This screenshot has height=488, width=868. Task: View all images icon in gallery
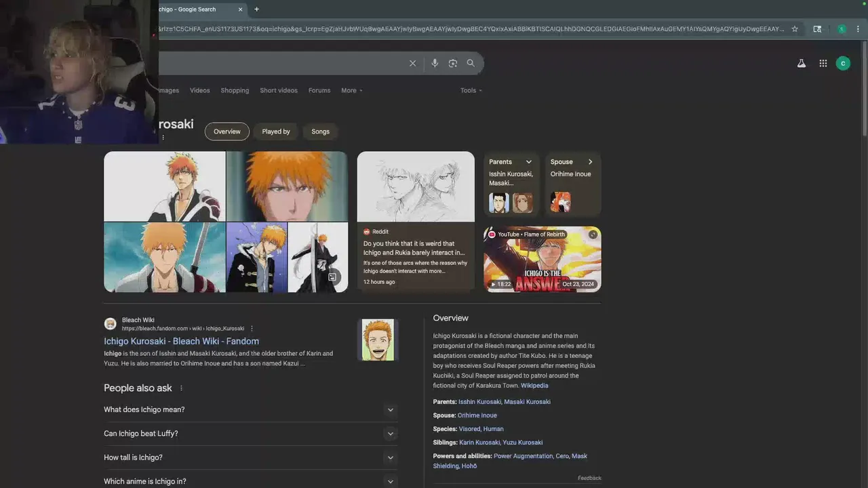[332, 277]
